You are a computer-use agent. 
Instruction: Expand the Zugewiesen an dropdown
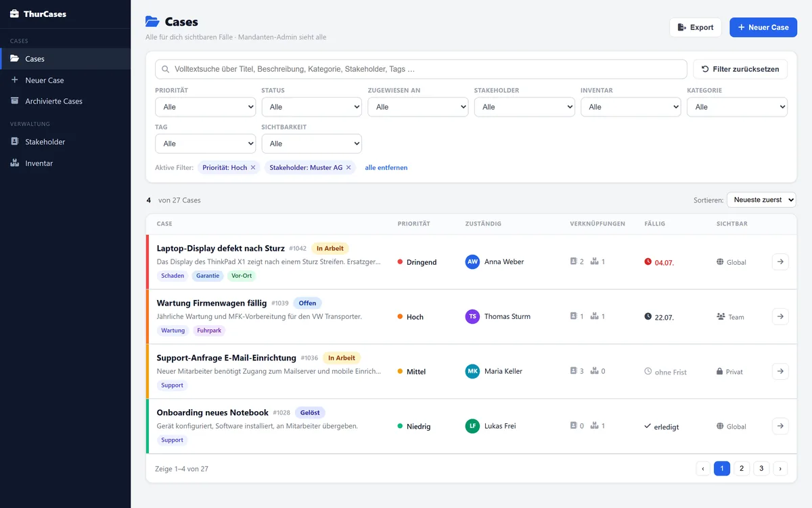(x=418, y=107)
